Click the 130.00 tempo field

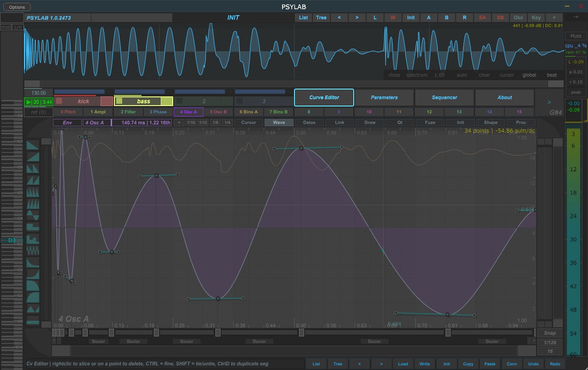click(x=39, y=93)
